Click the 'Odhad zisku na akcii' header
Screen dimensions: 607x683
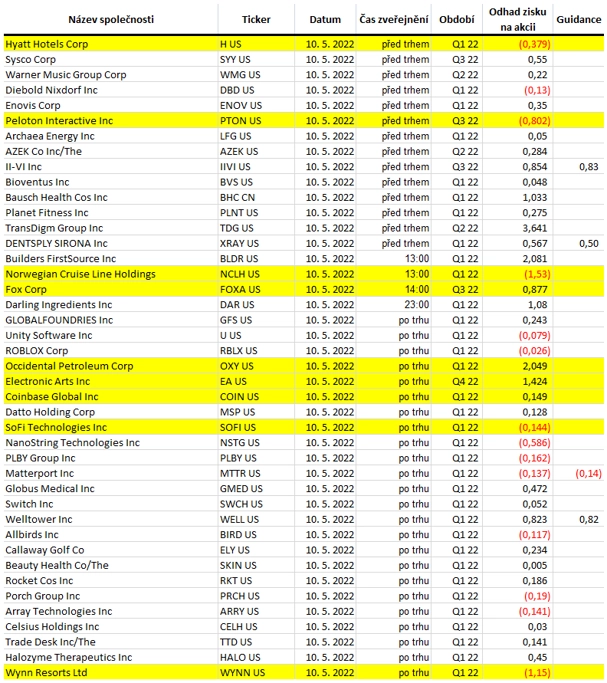pyautogui.click(x=518, y=20)
